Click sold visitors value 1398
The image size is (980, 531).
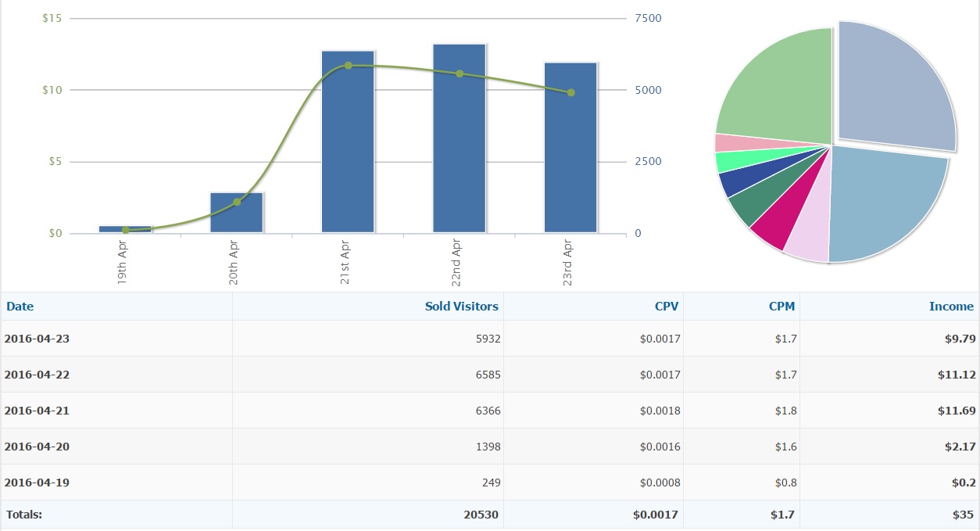point(487,447)
